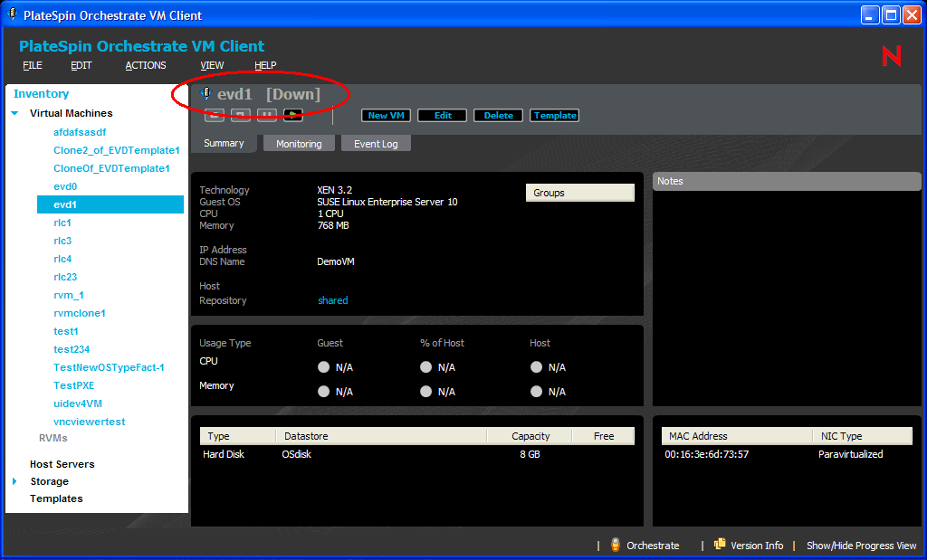Expand the Storage tree node
927x560 pixels.
(x=14, y=481)
